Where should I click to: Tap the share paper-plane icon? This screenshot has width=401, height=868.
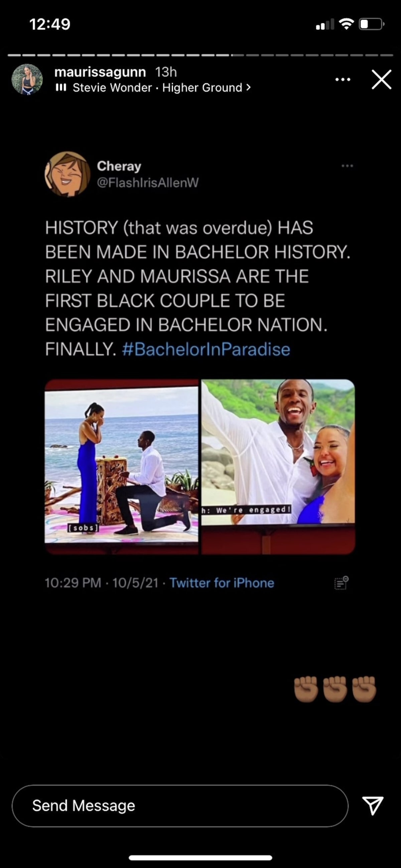pos(372,805)
